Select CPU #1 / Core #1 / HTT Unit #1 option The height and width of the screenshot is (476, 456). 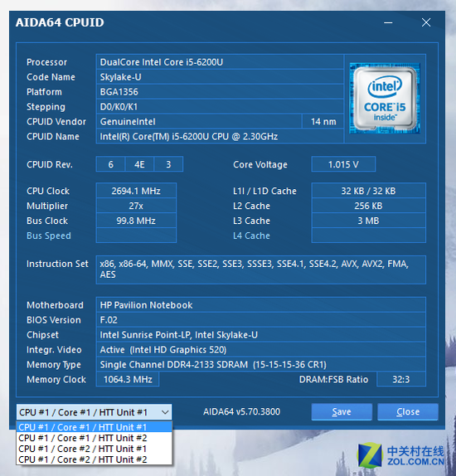click(95, 427)
